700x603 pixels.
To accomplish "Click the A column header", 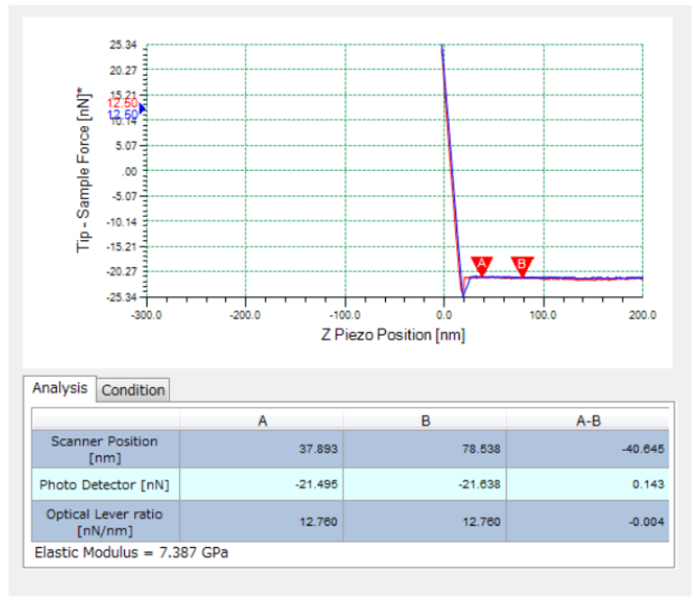I will pyautogui.click(x=261, y=420).
